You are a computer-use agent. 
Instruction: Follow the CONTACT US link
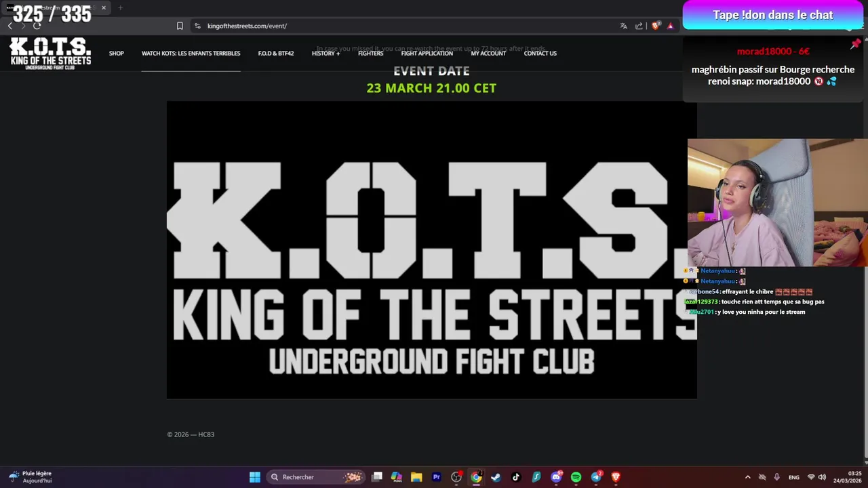point(540,53)
